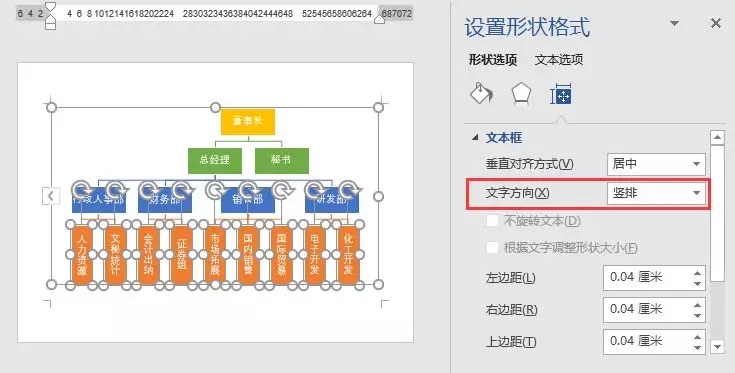The height and width of the screenshot is (373, 735).
Task: Switch to the 形状选项 tab
Action: [493, 60]
